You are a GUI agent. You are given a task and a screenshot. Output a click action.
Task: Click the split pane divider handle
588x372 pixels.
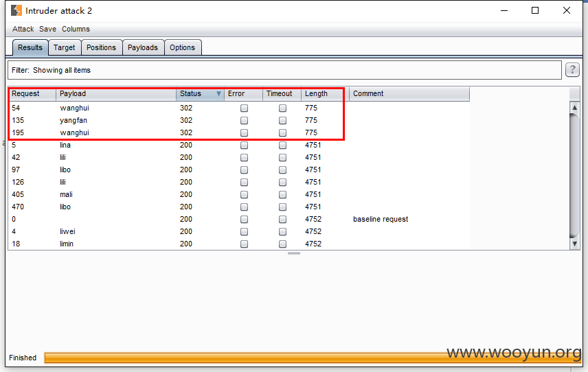[x=294, y=254]
